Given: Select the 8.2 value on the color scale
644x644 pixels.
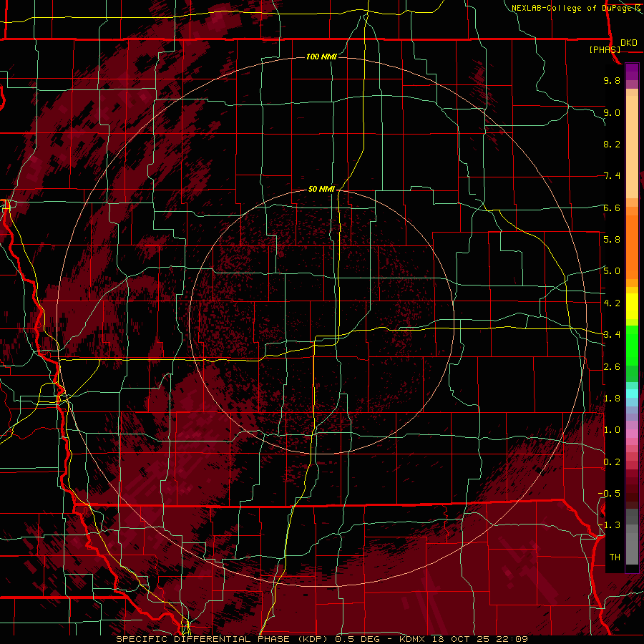Looking at the screenshot, I should (612, 144).
